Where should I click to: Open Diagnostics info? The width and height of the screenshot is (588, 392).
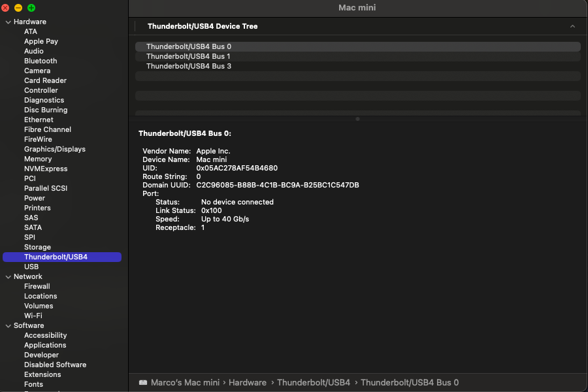pyautogui.click(x=44, y=100)
